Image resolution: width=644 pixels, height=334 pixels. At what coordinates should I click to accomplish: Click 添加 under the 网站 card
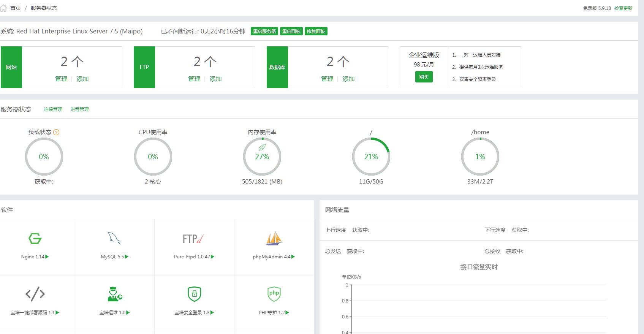tap(82, 79)
